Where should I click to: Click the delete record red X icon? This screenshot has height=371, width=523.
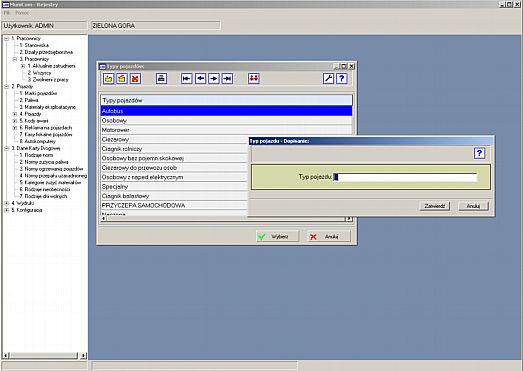point(135,79)
